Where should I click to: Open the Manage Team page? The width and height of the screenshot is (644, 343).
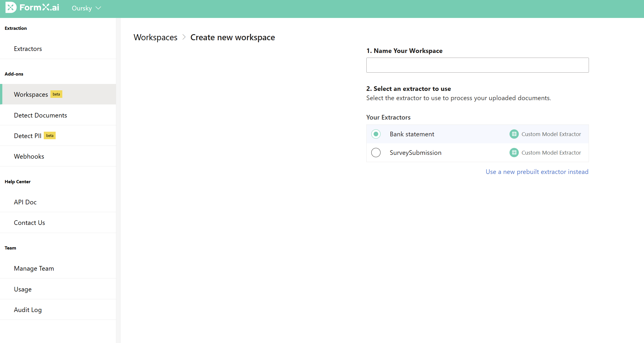coord(34,268)
